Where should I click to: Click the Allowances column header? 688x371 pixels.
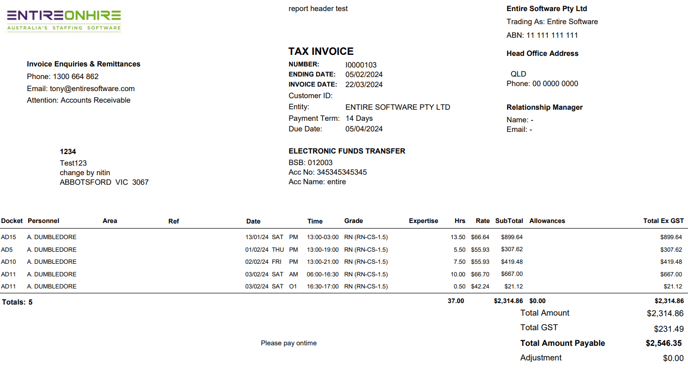547,221
